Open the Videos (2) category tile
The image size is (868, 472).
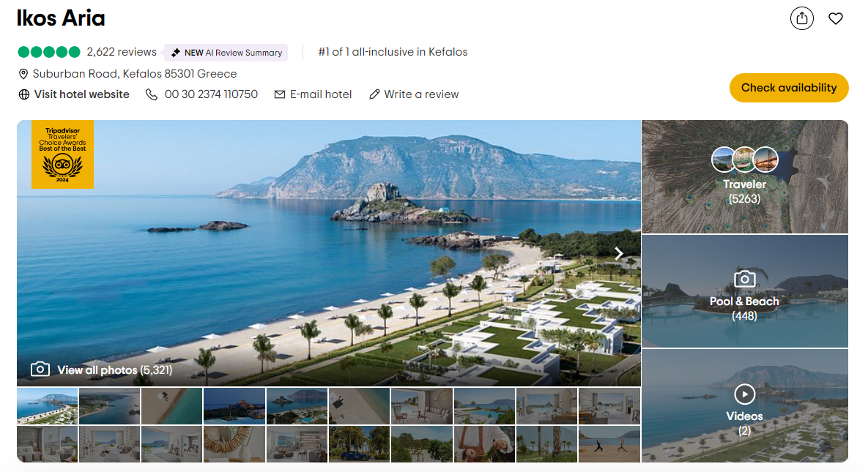pyautogui.click(x=744, y=405)
